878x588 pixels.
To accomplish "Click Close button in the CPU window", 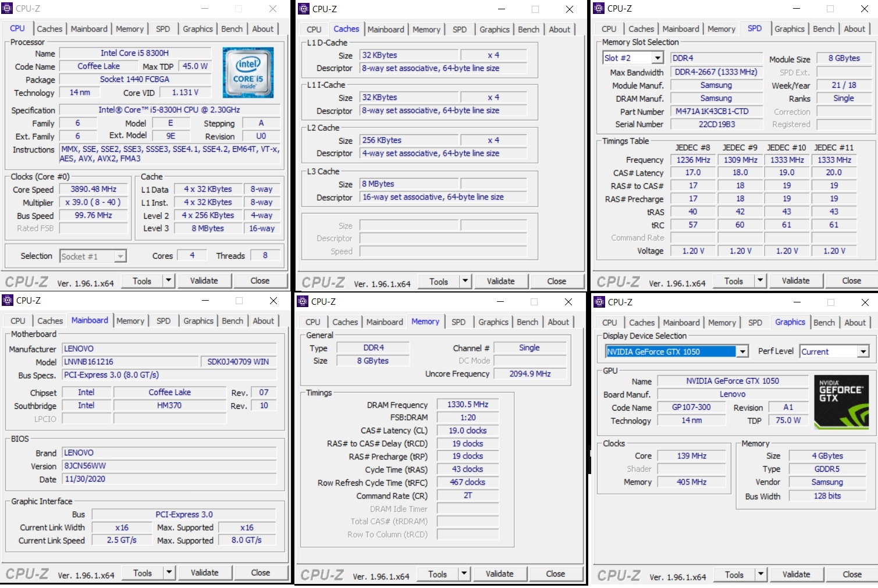I will (260, 280).
